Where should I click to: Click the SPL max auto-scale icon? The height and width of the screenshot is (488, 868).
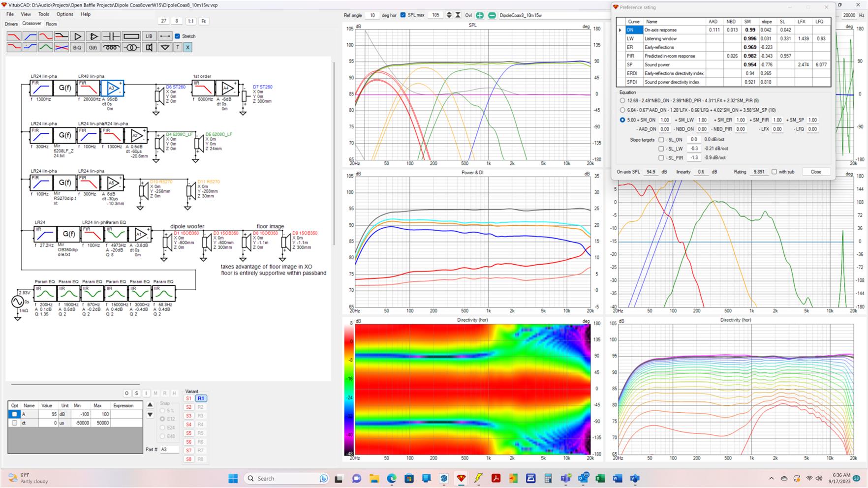click(458, 15)
